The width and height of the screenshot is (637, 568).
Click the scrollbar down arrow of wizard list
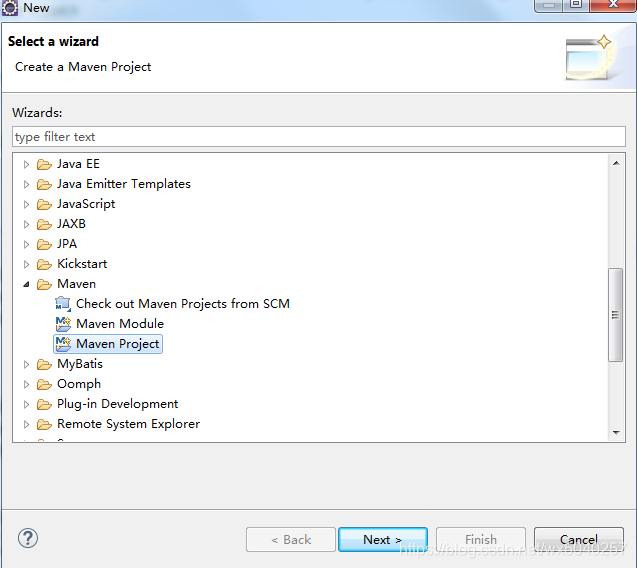[x=616, y=433]
